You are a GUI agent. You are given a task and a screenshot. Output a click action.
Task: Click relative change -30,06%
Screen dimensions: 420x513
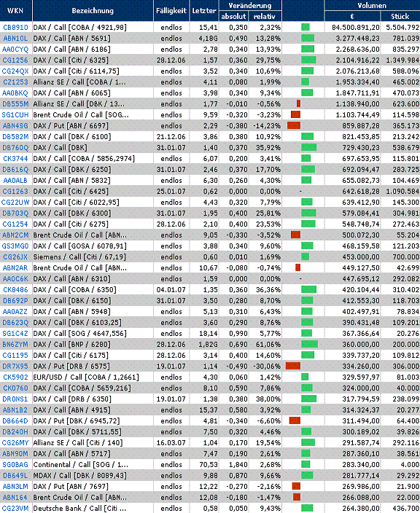click(x=267, y=366)
